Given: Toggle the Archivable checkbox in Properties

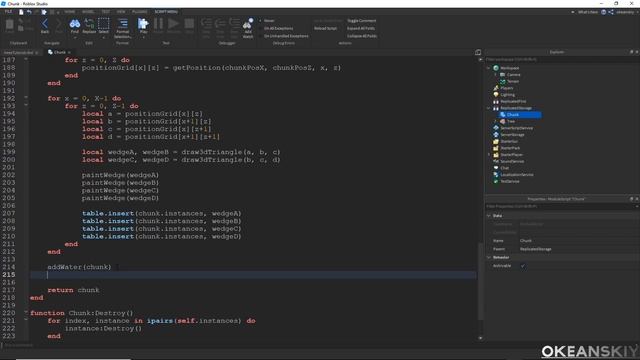Looking at the screenshot, I should point(522,266).
